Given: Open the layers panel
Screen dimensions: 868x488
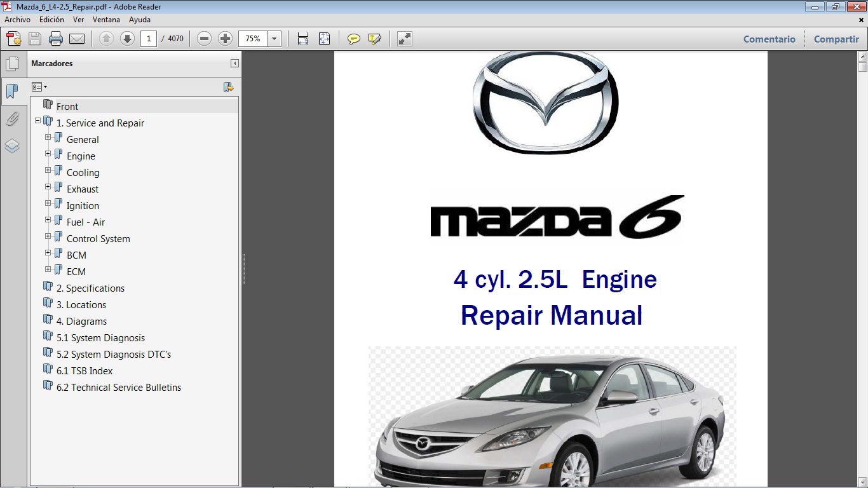Looking at the screenshot, I should [13, 146].
